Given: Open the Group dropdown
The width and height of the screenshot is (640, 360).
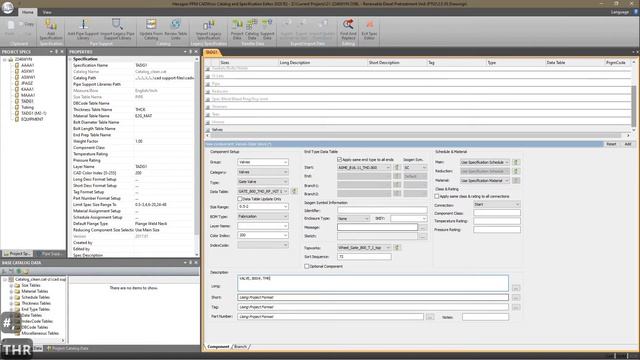Looking at the screenshot, I should click(x=263, y=162).
